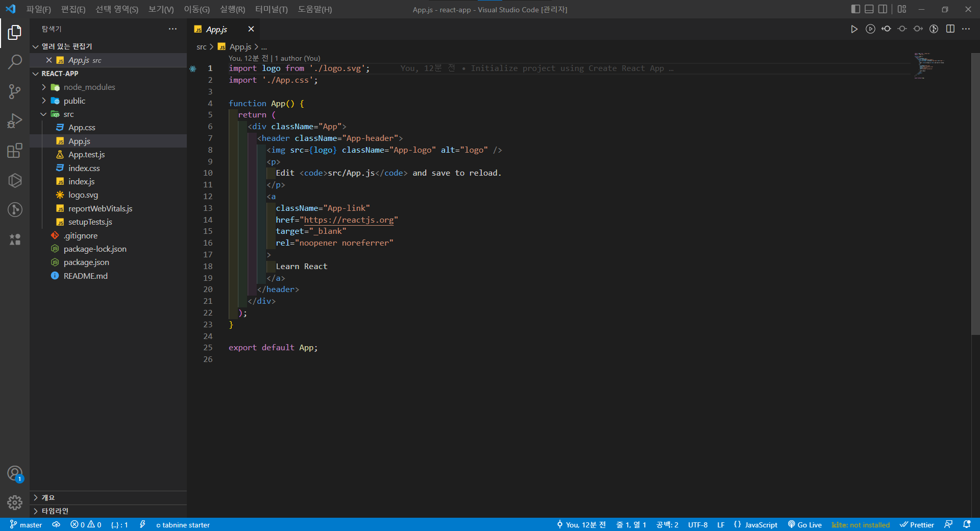The width and height of the screenshot is (980, 531).
Task: Open the Source Control view icon
Action: point(15,91)
